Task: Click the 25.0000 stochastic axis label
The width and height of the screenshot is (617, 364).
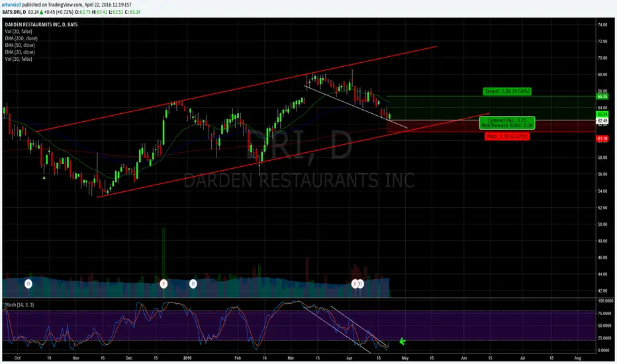Action: [x=606, y=338]
